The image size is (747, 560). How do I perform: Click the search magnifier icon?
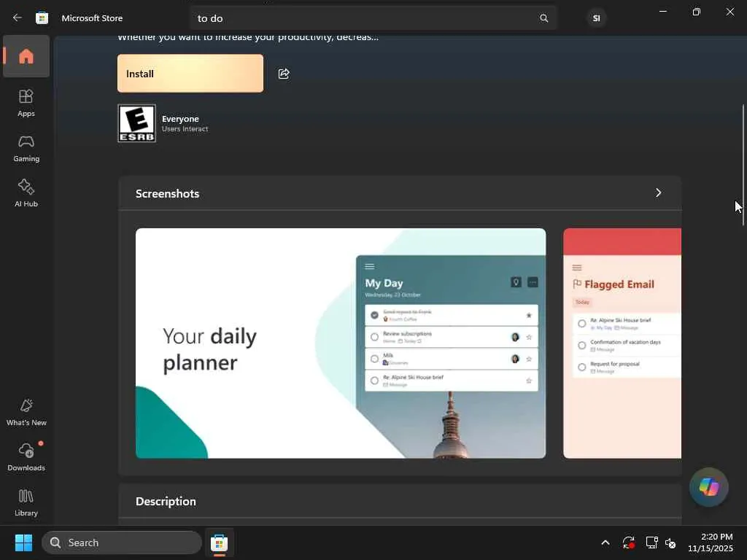click(x=543, y=18)
